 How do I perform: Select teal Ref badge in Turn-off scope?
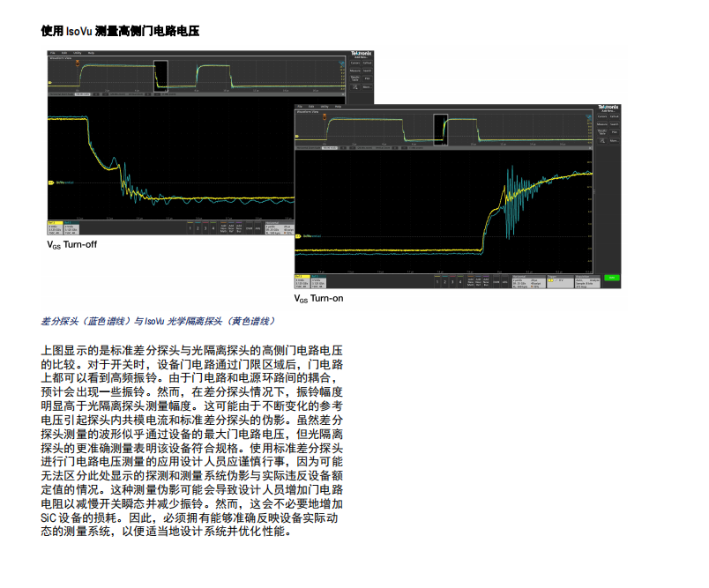(x=71, y=227)
